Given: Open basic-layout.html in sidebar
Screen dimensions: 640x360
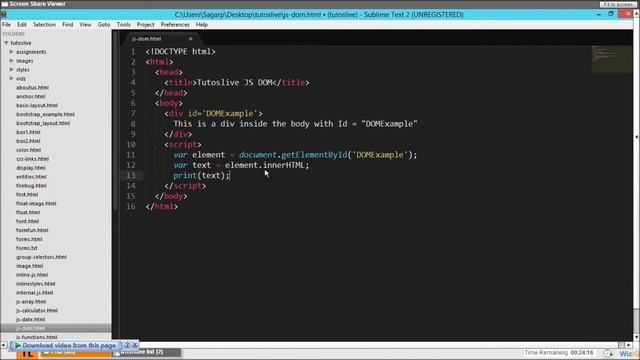Looking at the screenshot, I should (x=37, y=105).
